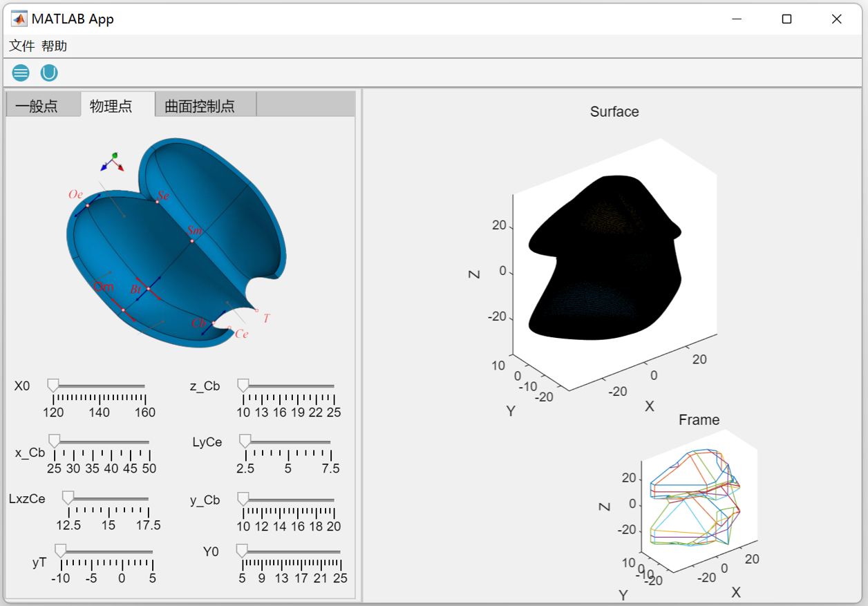The image size is (868, 606).
Task: Click the z_Cb slider handle
Action: [243, 385]
